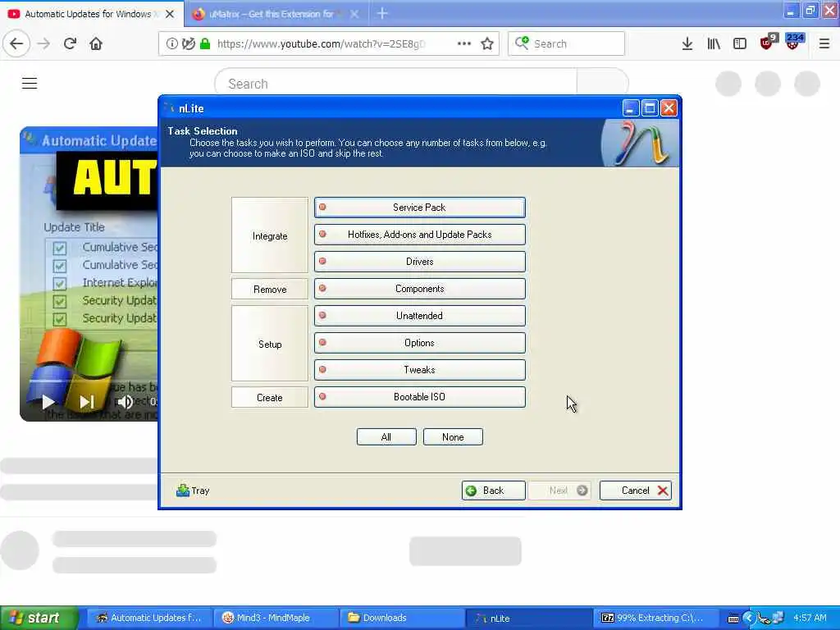Click the Integrate group label
The height and width of the screenshot is (630, 840).
click(x=270, y=235)
